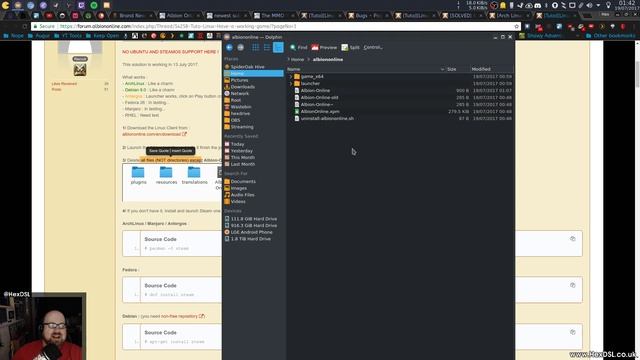Open the 1.8 TiB Hard Drive
The image size is (640, 360).
[x=253, y=239]
